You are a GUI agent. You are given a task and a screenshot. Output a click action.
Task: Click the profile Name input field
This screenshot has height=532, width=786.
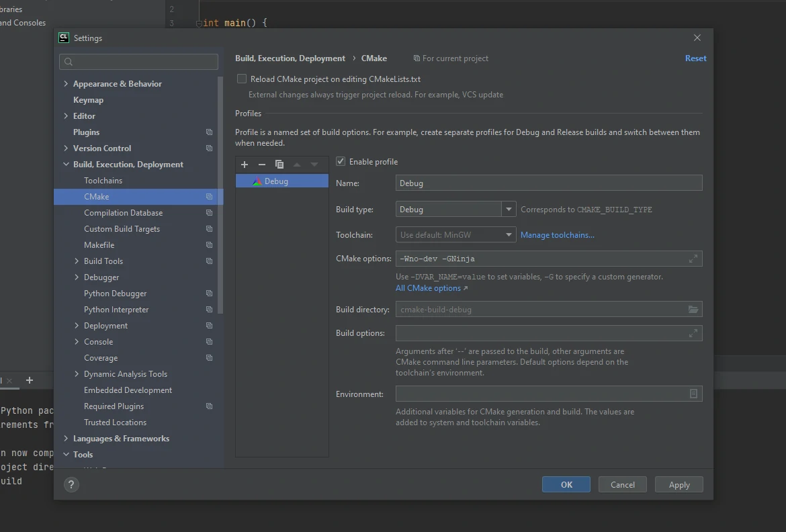point(549,183)
